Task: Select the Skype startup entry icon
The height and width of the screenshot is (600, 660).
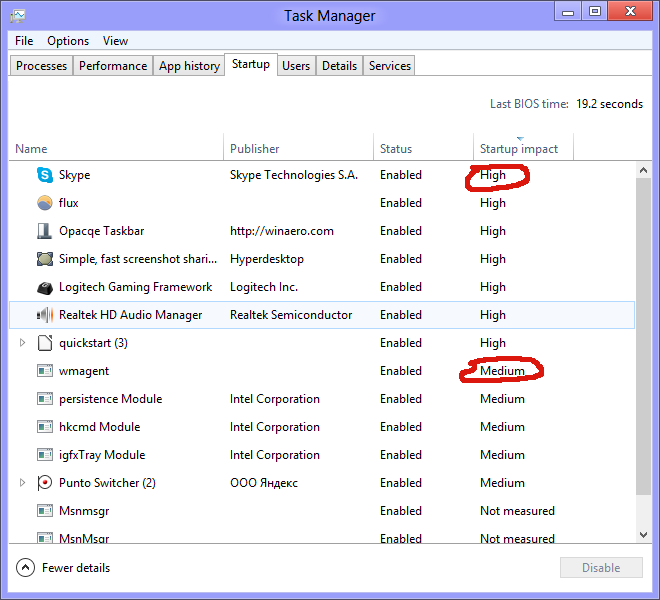Action: (45, 175)
